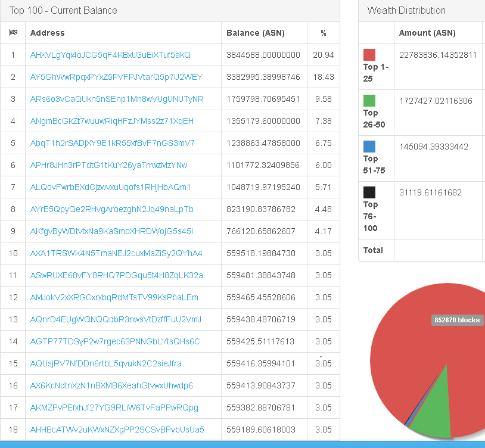Click the 6.75 percentage cell
This screenshot has width=485, height=448.
pos(324,143)
